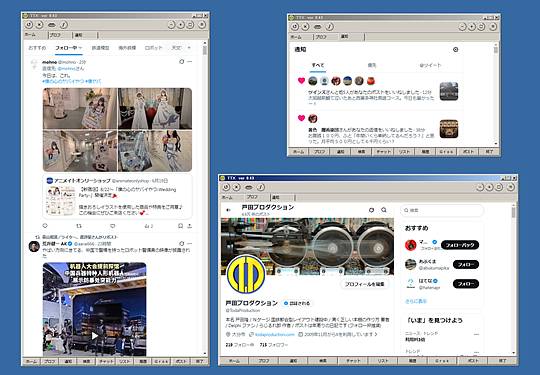This screenshot has height=375, width=540.
Task: Click magnifier icon in profile header
Action: [x=384, y=210]
